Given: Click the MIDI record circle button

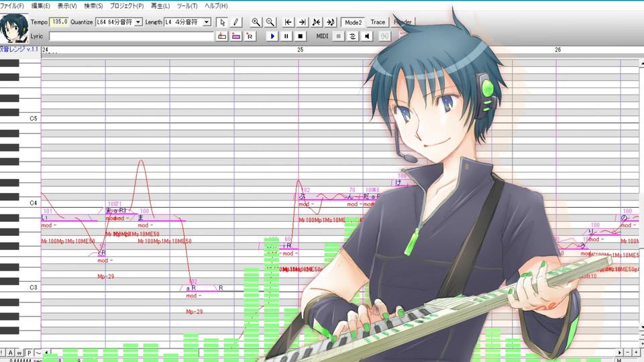Looking at the screenshot, I should click(338, 36).
